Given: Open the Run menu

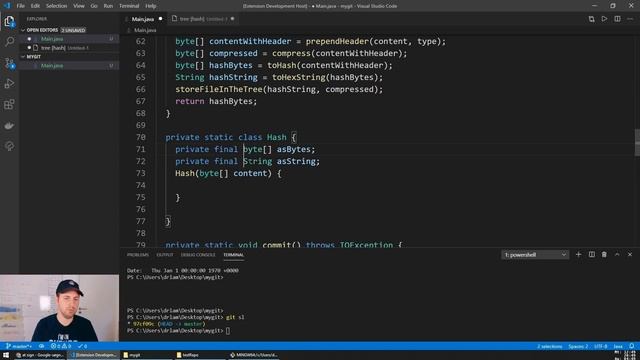Looking at the screenshot, I should [108, 6].
